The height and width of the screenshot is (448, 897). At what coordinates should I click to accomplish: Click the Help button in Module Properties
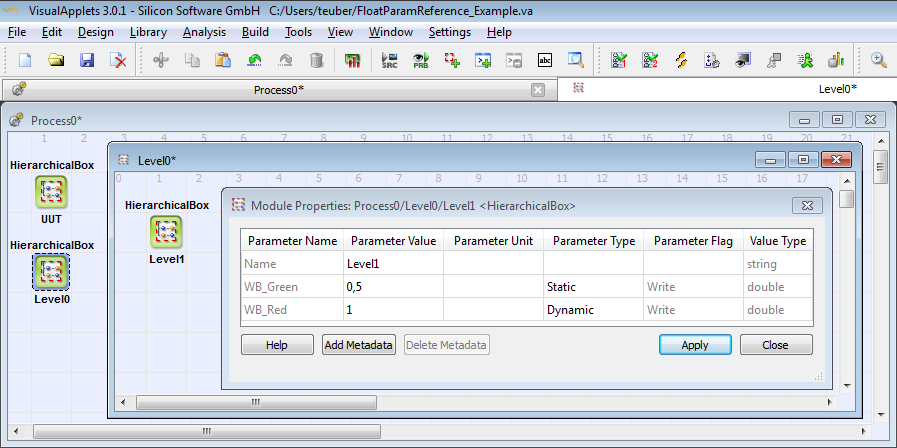coord(277,345)
